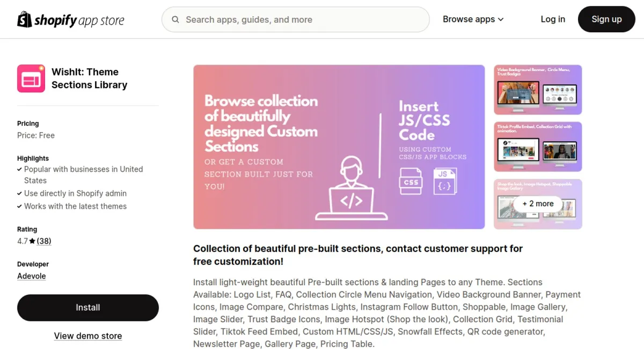Screen dimensions: 644x349
Task: Click the checkmark beside 'Works with the latest themes'
Action: click(20, 206)
